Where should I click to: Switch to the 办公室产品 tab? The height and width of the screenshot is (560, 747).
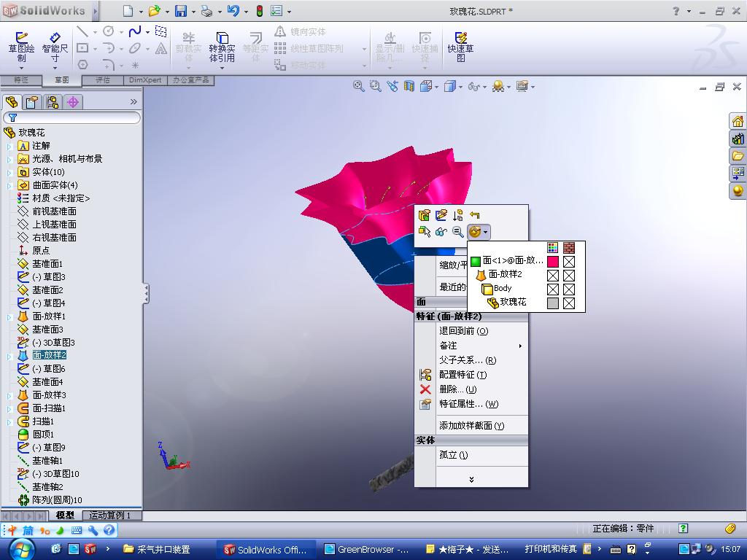pyautogui.click(x=190, y=80)
